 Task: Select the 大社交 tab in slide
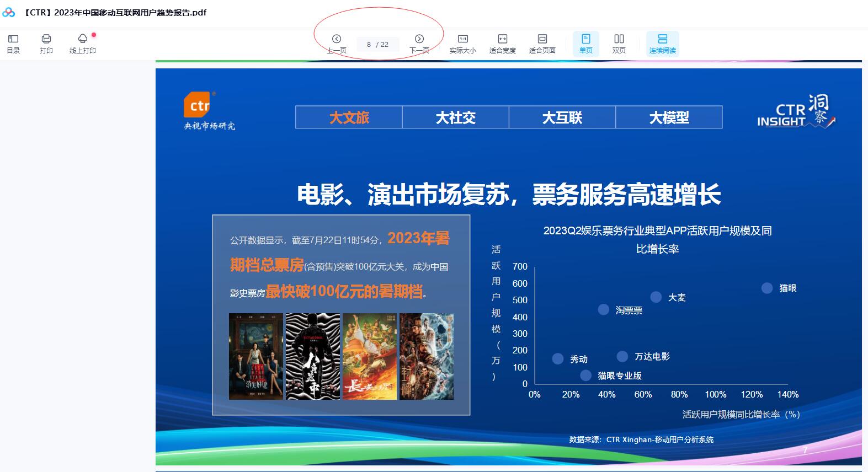click(x=455, y=117)
